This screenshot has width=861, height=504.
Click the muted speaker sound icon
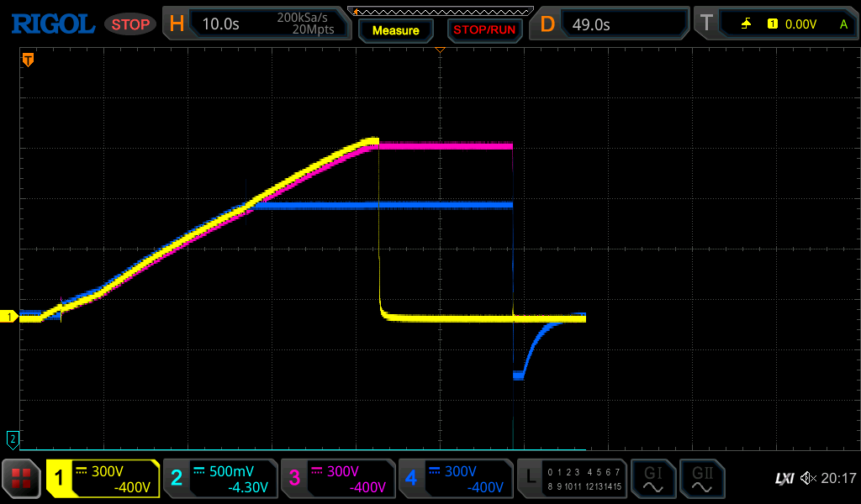click(808, 479)
